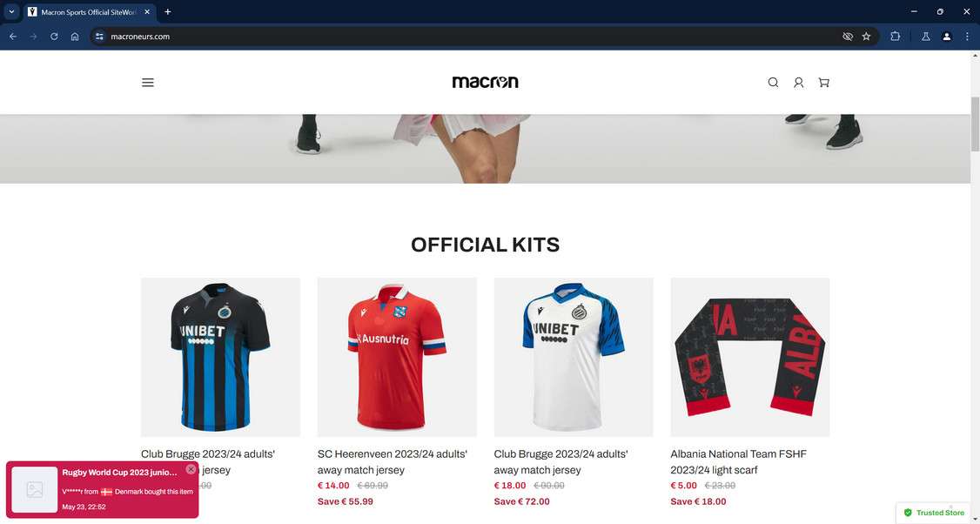Open the shopping cart icon
Screen dimensions: 980x524
[823, 83]
